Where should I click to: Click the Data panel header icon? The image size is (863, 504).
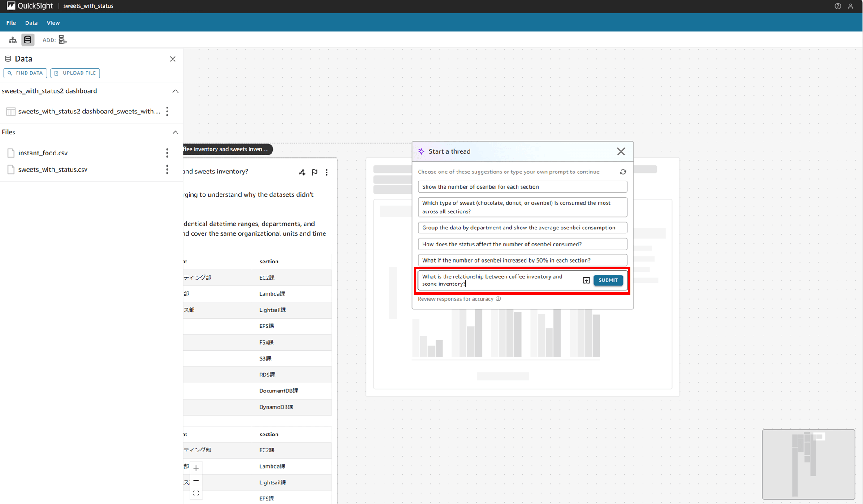(x=8, y=59)
